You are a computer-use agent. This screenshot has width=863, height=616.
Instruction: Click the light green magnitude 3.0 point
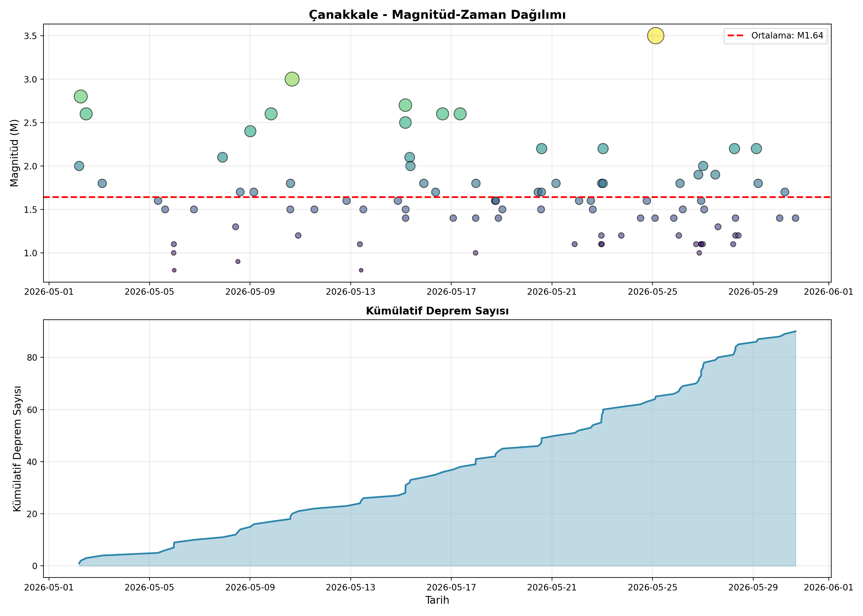pos(292,79)
